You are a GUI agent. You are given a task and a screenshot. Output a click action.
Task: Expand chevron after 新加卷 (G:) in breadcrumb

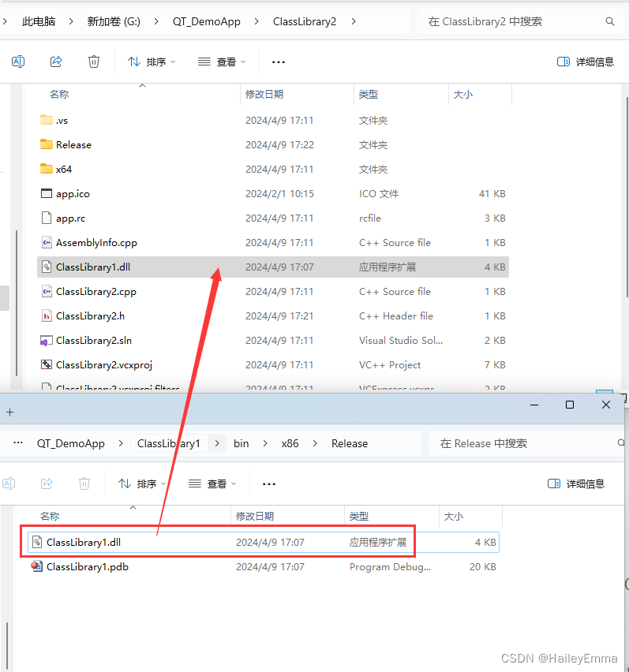click(x=156, y=21)
